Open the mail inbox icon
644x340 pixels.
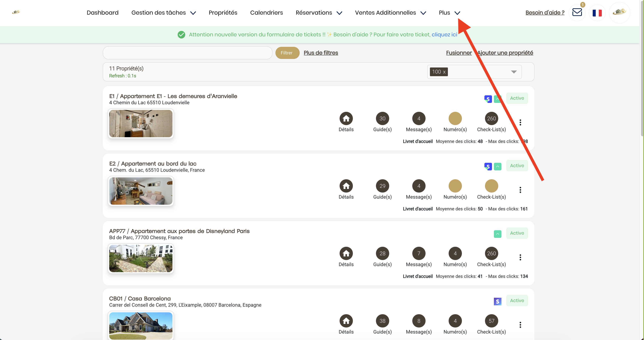pyautogui.click(x=577, y=12)
